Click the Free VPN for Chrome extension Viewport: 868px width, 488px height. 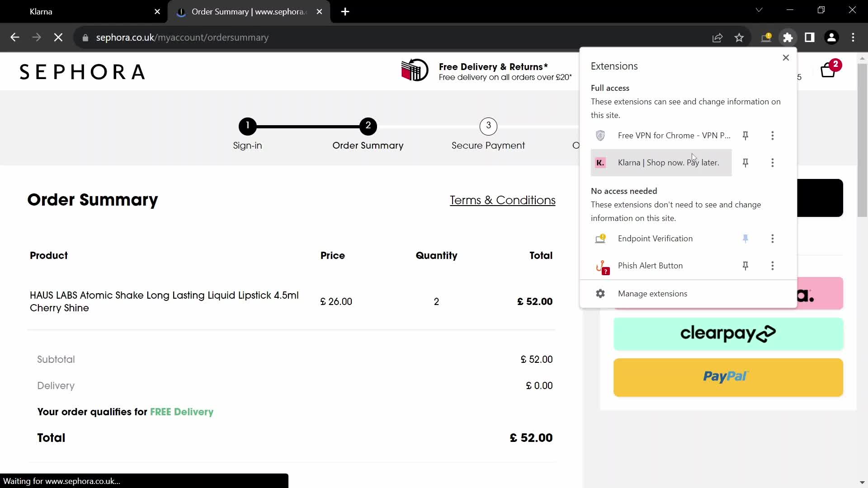[661, 136]
